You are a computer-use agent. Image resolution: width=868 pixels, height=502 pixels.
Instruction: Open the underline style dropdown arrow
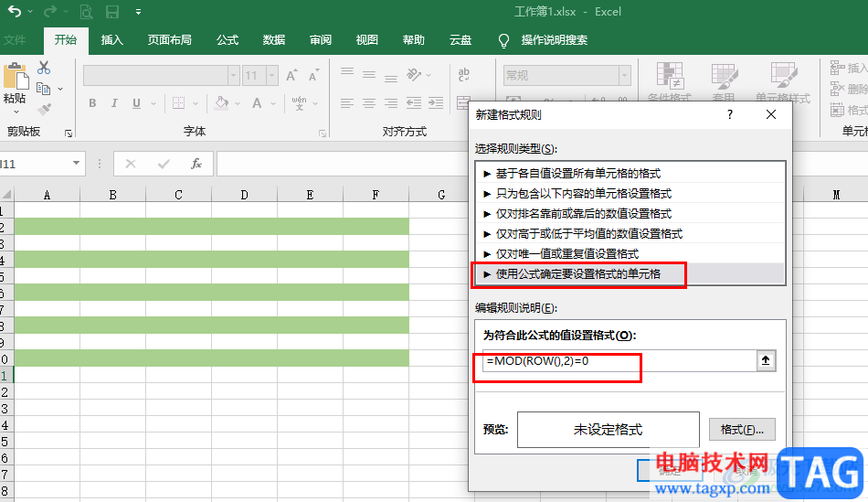point(153,103)
